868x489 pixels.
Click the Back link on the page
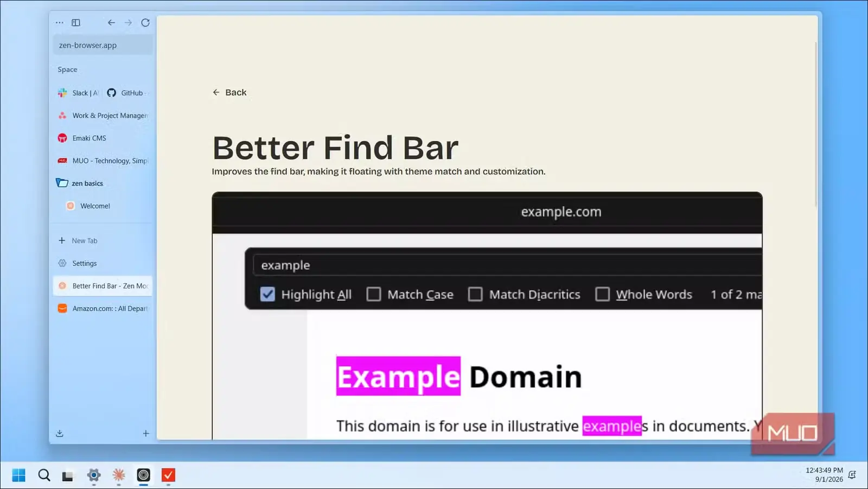[229, 92]
